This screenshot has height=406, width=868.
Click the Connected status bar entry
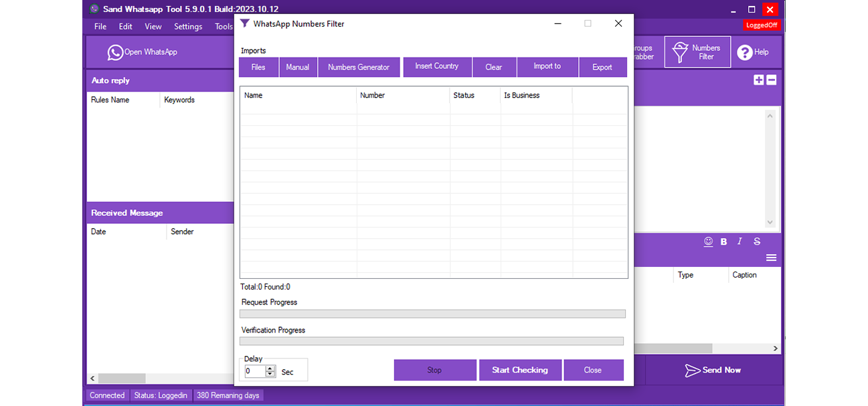(107, 395)
